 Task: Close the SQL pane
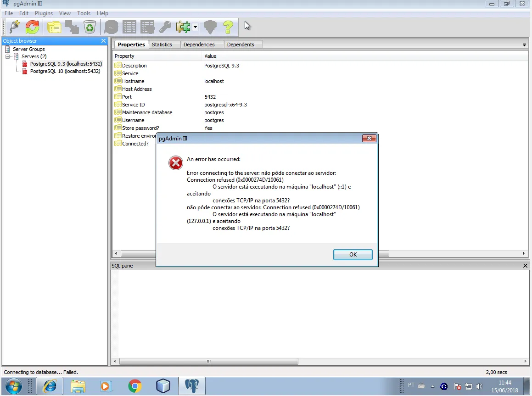[525, 266]
